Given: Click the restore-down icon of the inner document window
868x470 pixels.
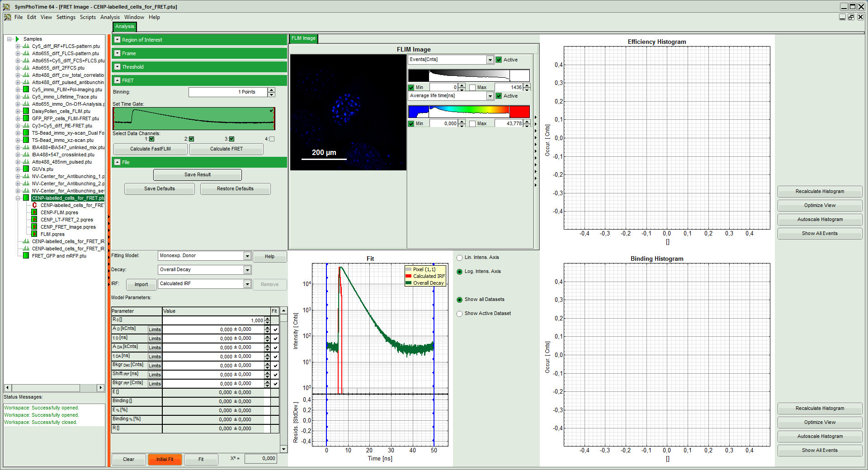Looking at the screenshot, I should pos(851,17).
